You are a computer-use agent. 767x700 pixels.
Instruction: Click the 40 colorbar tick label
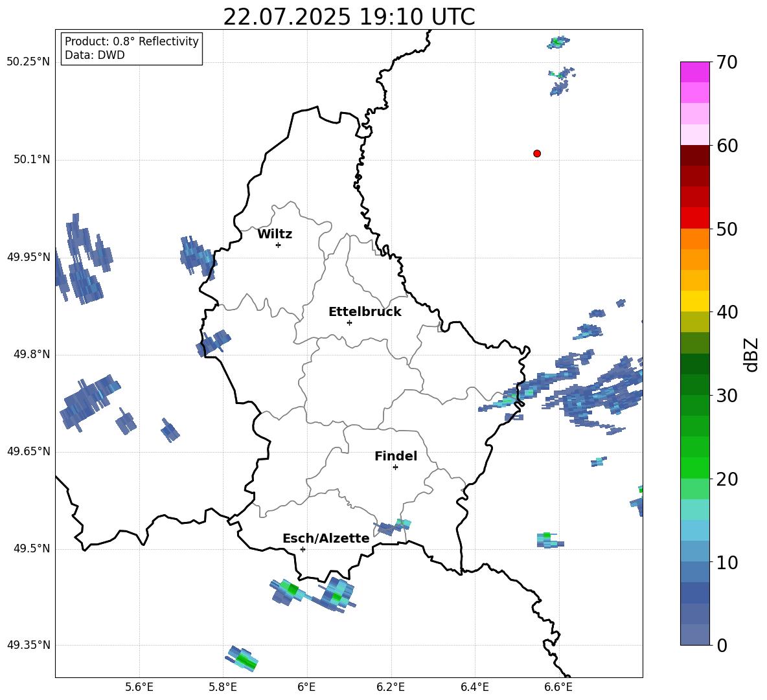[x=727, y=312]
